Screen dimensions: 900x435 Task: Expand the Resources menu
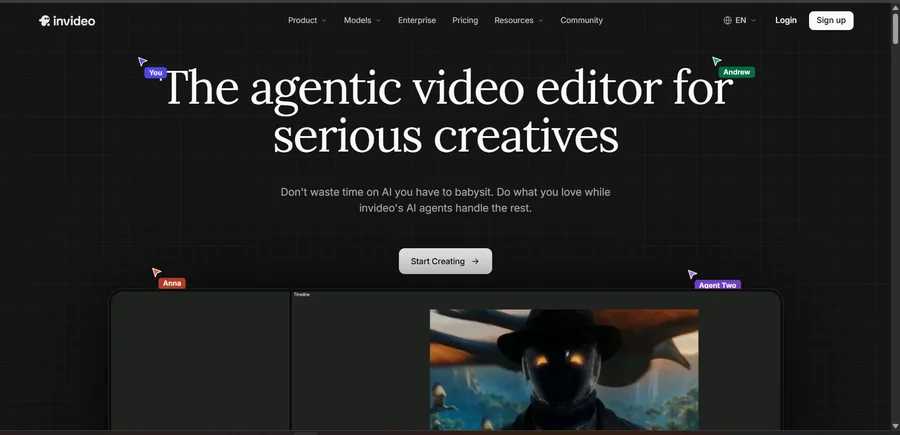pyautogui.click(x=518, y=20)
